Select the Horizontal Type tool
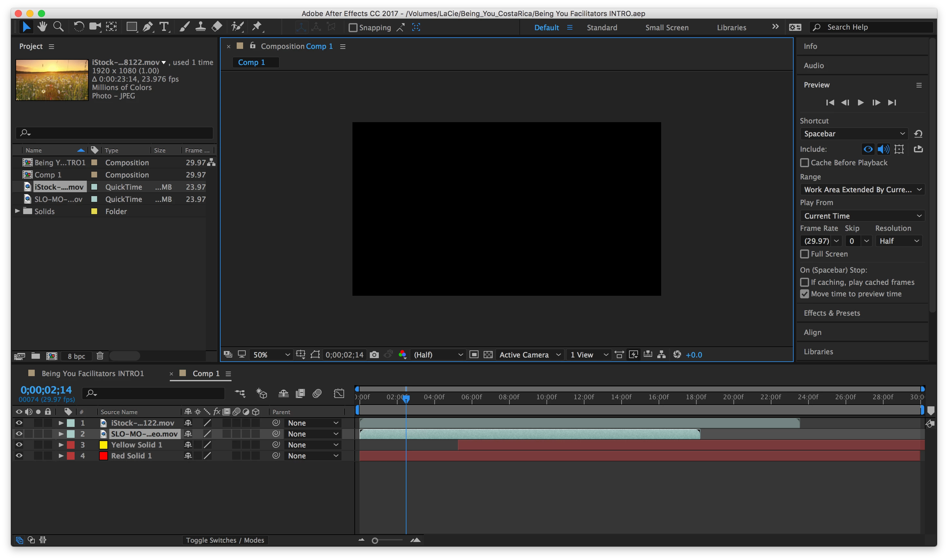Viewport: 948px width, 560px height. [164, 27]
